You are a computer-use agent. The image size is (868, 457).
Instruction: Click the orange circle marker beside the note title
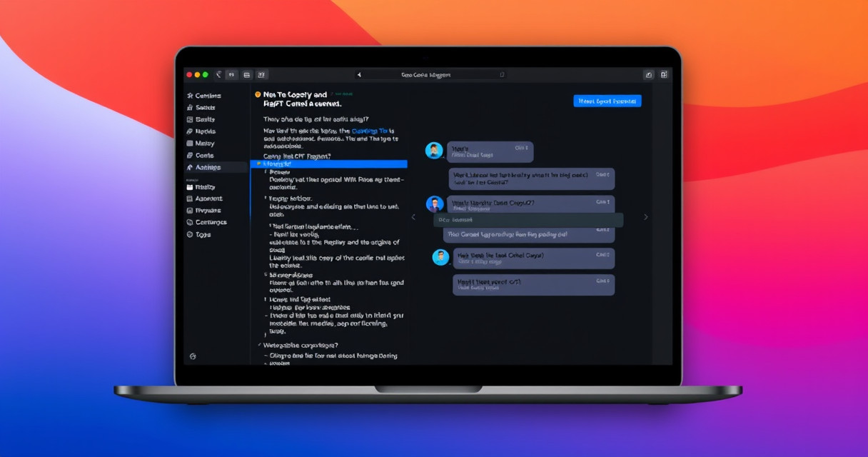pyautogui.click(x=258, y=94)
